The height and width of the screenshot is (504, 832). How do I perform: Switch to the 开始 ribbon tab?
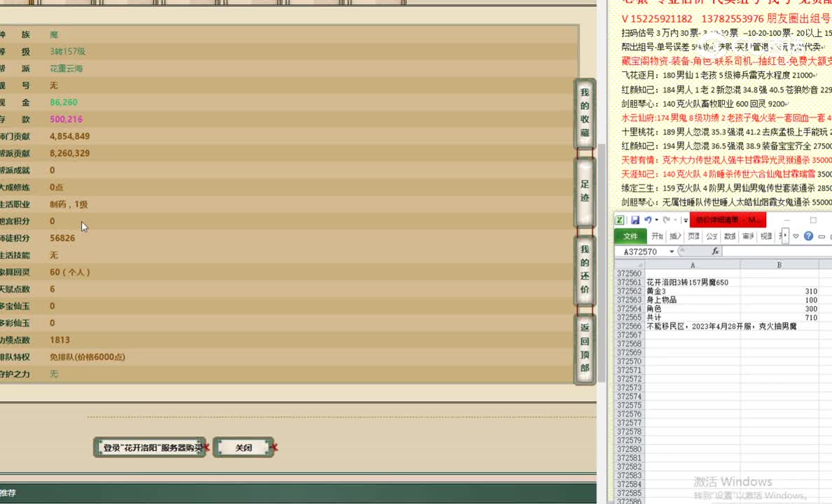coord(658,236)
